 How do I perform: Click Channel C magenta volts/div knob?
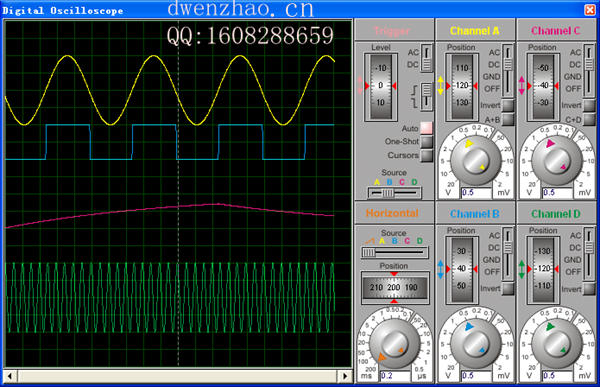point(556,161)
